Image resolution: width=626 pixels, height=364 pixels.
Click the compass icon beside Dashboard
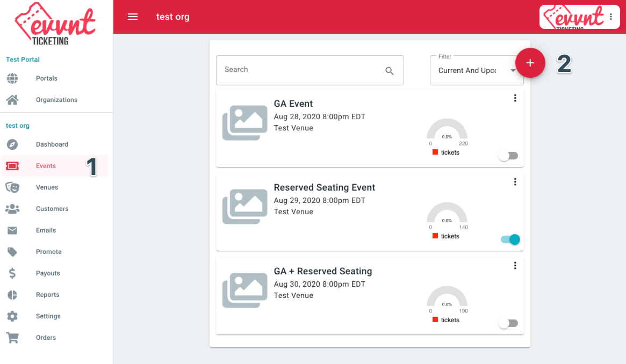click(12, 144)
